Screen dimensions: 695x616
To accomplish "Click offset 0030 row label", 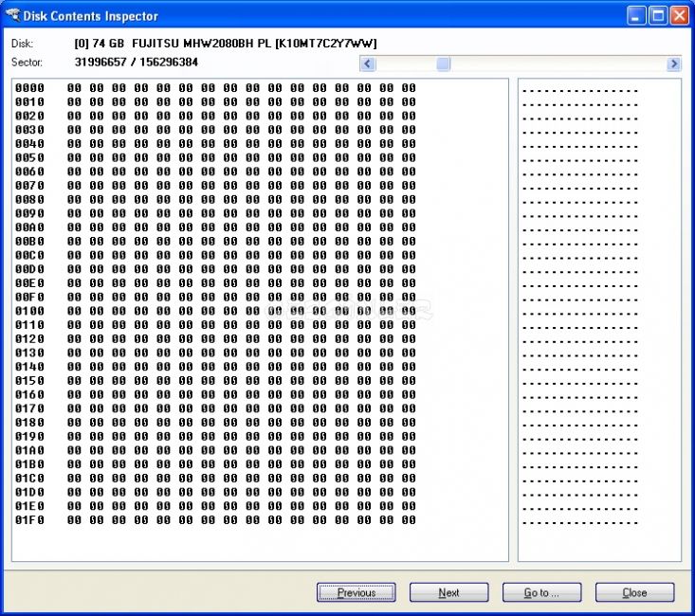I will pos(29,130).
